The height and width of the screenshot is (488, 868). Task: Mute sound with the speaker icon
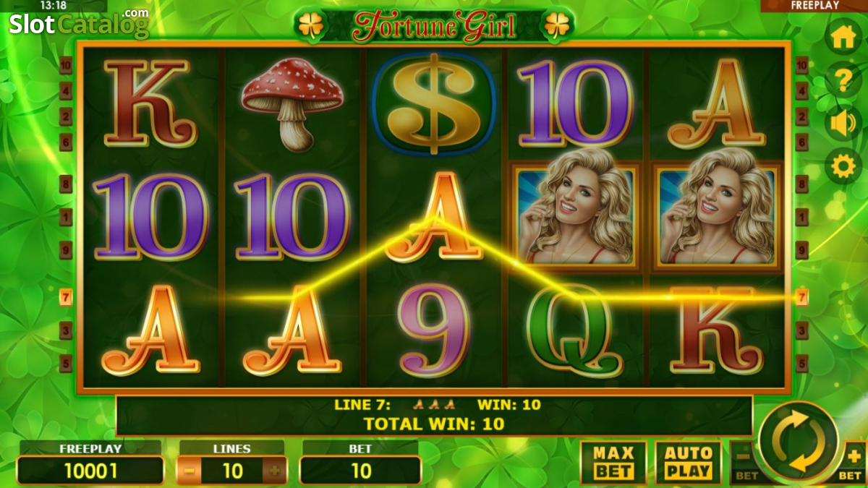tap(843, 124)
